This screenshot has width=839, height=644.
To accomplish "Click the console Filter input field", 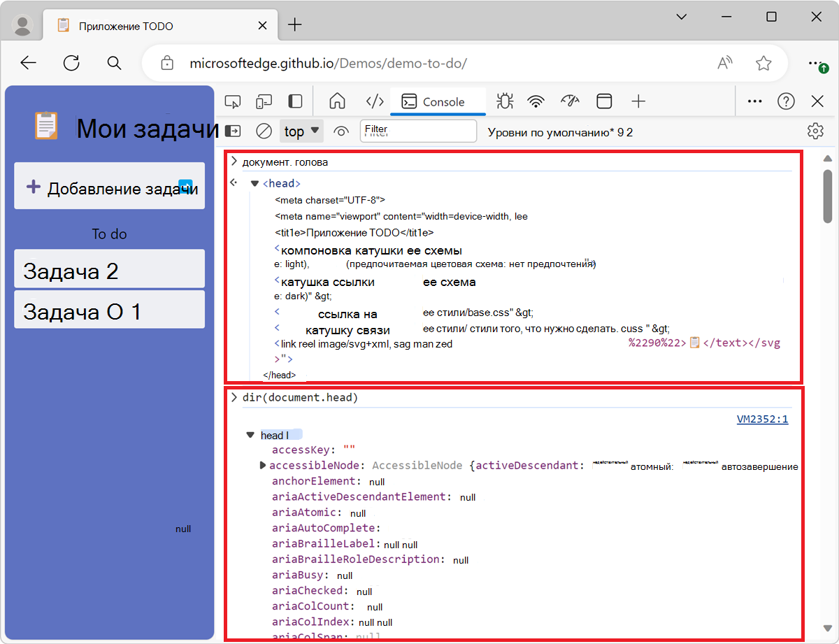I will pos(418,131).
